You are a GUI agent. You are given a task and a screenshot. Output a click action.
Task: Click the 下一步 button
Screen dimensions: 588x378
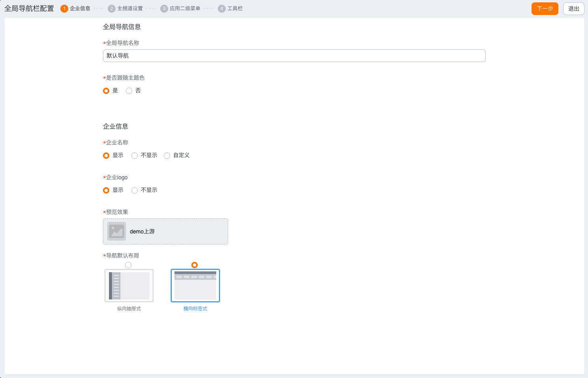pyautogui.click(x=545, y=9)
